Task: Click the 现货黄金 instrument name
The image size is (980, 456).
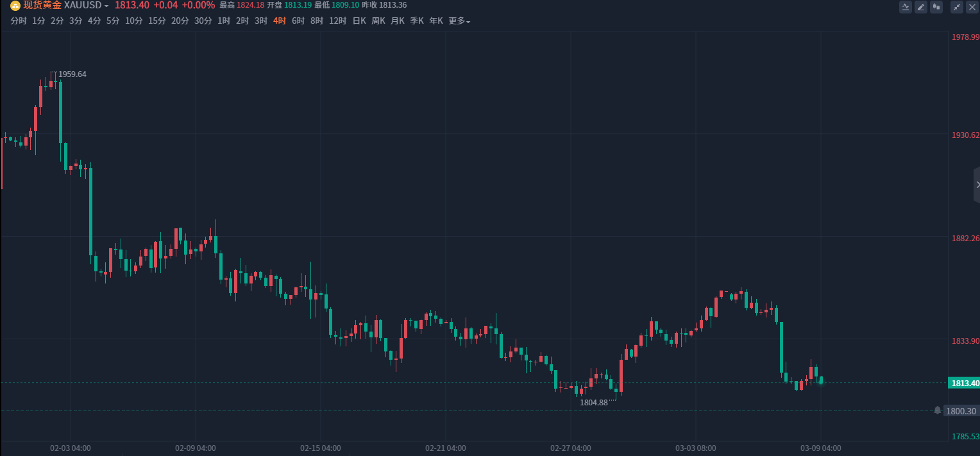Action: [x=42, y=5]
